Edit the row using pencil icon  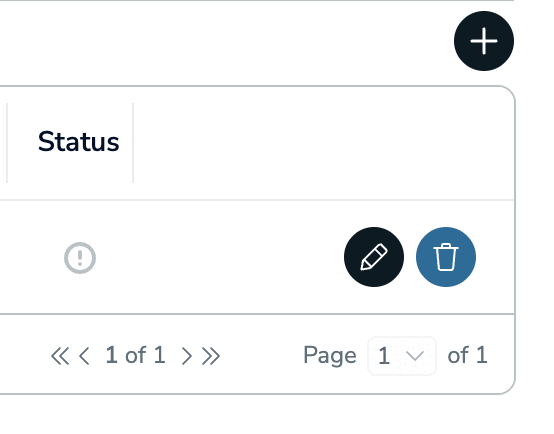click(x=374, y=257)
